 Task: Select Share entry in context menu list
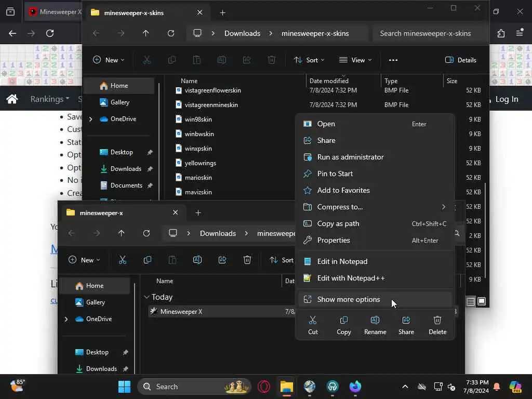coord(375,140)
